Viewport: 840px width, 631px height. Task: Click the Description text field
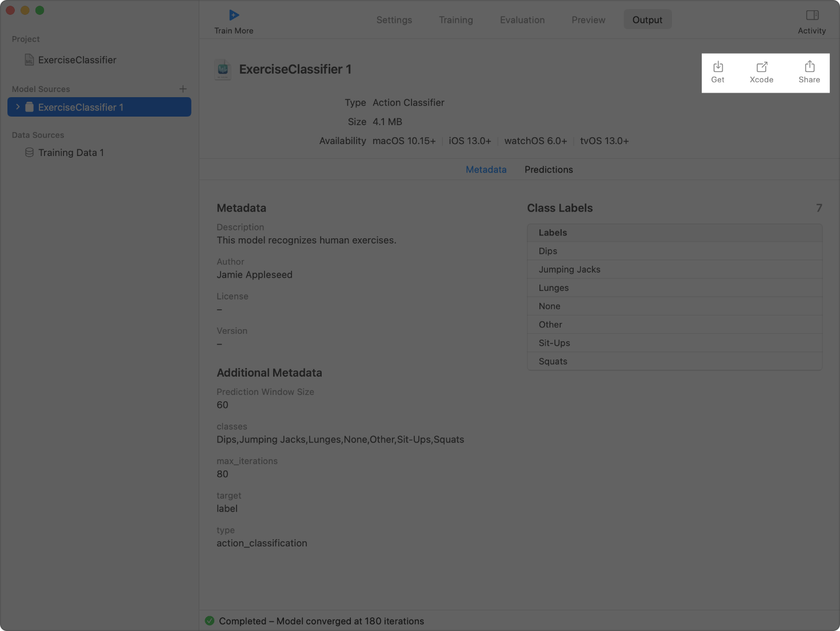306,241
